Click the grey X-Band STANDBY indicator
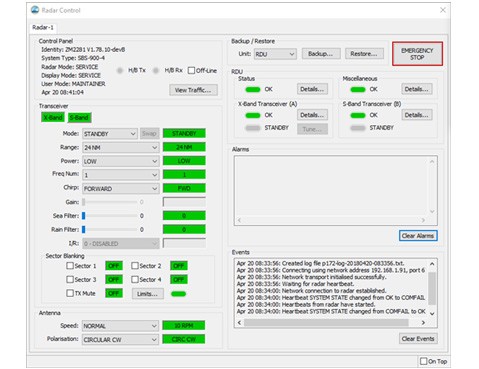This screenshot has width=479, height=369. coord(253,128)
